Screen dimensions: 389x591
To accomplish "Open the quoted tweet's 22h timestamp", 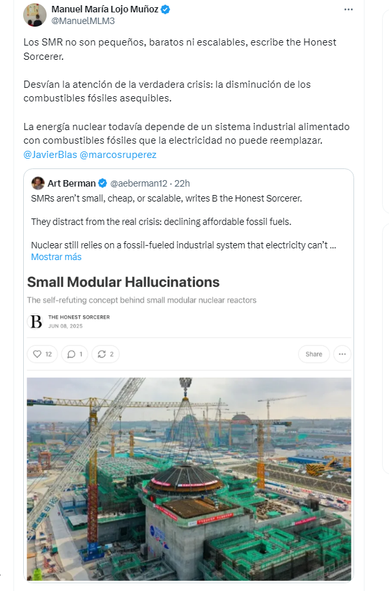I will [x=182, y=184].
